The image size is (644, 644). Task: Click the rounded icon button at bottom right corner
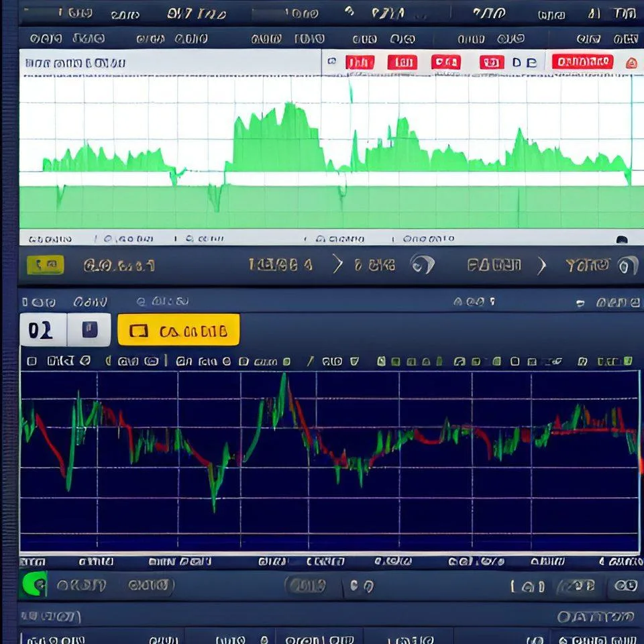(x=625, y=586)
